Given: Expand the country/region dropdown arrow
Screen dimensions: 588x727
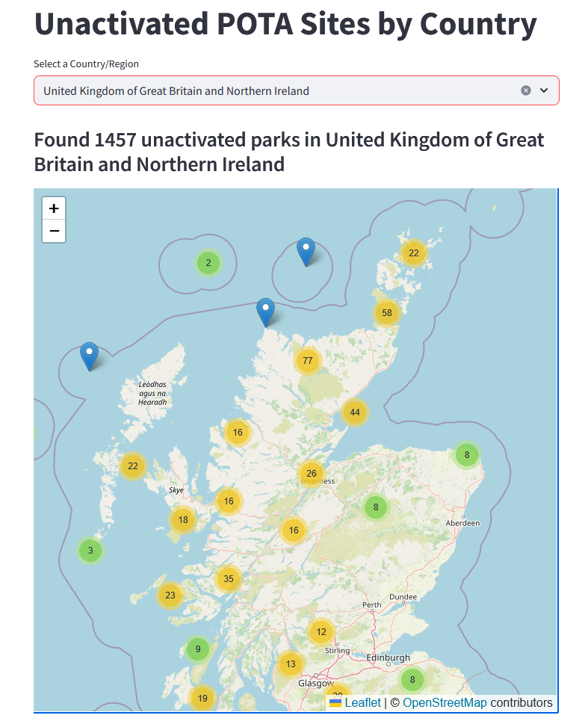Looking at the screenshot, I should coord(544,90).
